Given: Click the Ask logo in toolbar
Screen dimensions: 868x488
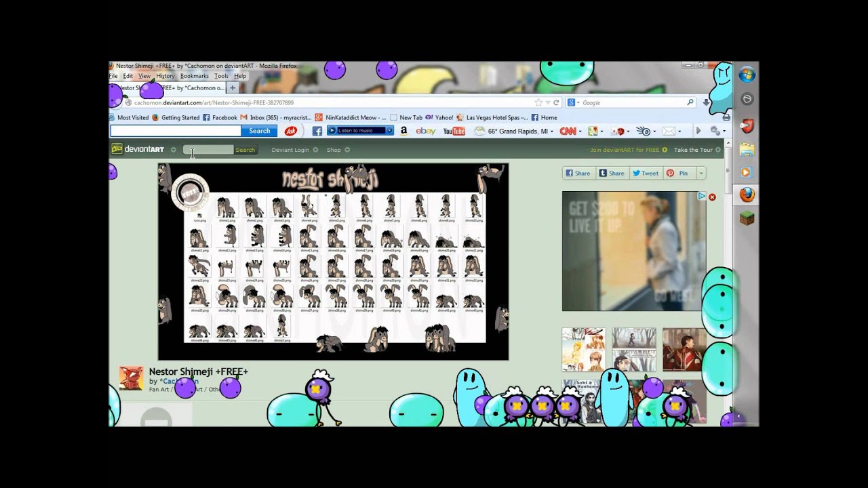Looking at the screenshot, I should tap(290, 131).
